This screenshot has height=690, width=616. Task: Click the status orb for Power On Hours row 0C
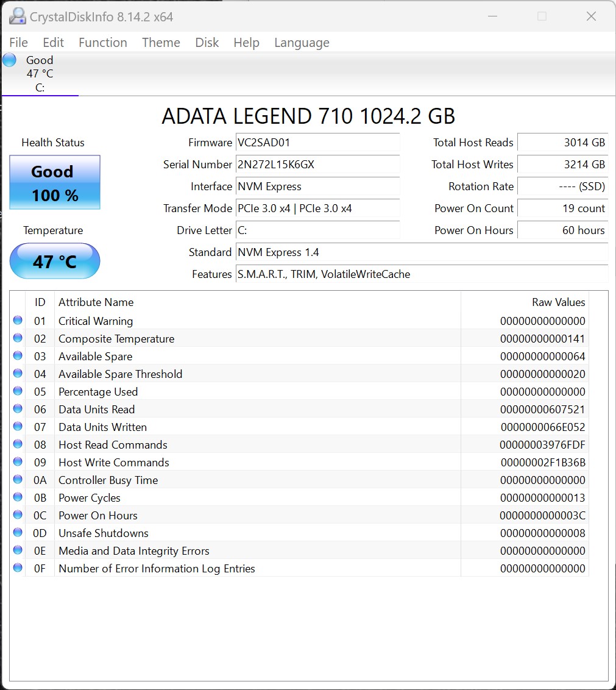coord(18,514)
